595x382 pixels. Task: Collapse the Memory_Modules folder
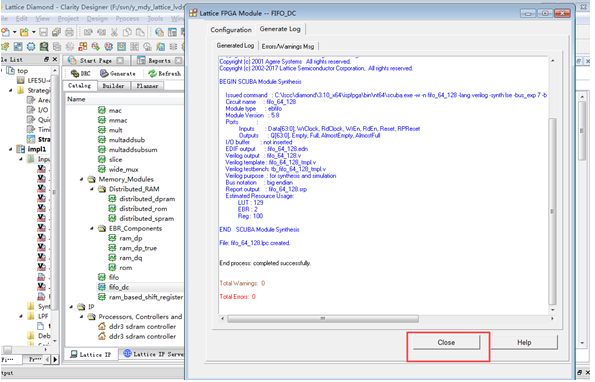pos(82,179)
